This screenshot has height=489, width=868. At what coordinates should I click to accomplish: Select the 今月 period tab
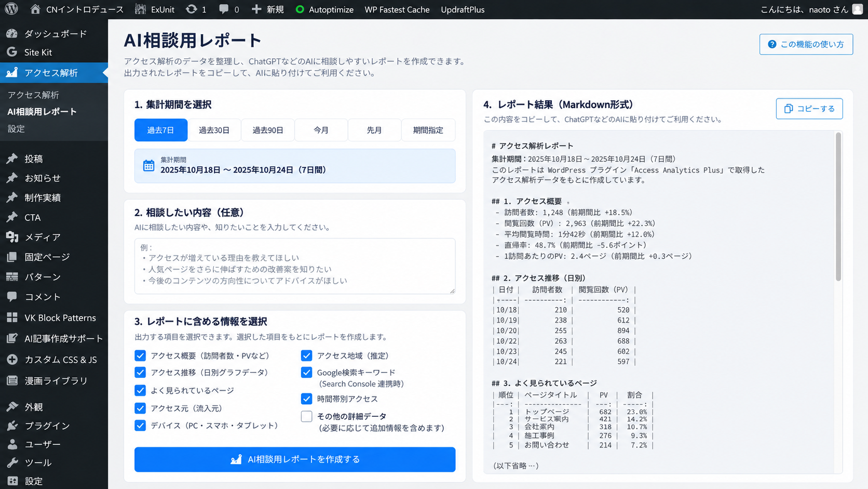[321, 130]
